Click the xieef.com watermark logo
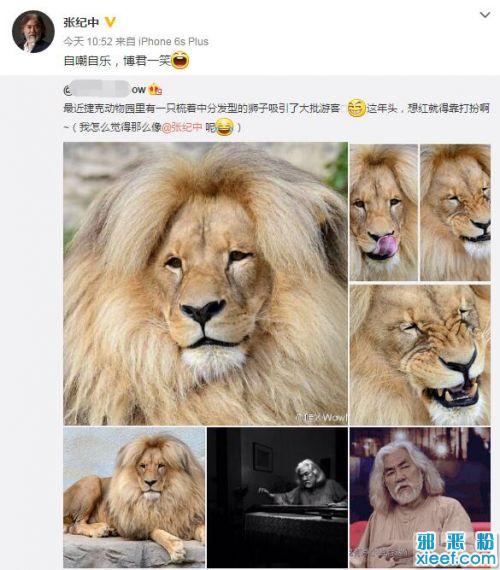 click(456, 549)
